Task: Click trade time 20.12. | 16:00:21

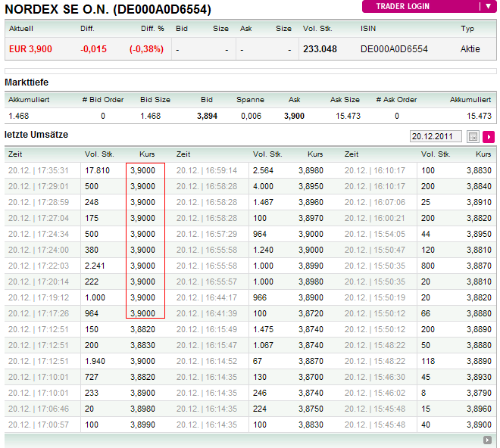Action: [x=375, y=218]
